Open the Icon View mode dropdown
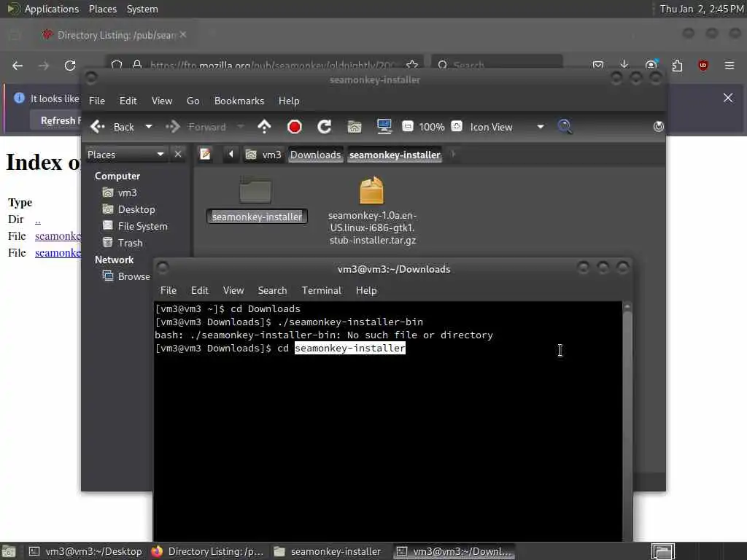The width and height of the screenshot is (747, 560). (x=507, y=127)
